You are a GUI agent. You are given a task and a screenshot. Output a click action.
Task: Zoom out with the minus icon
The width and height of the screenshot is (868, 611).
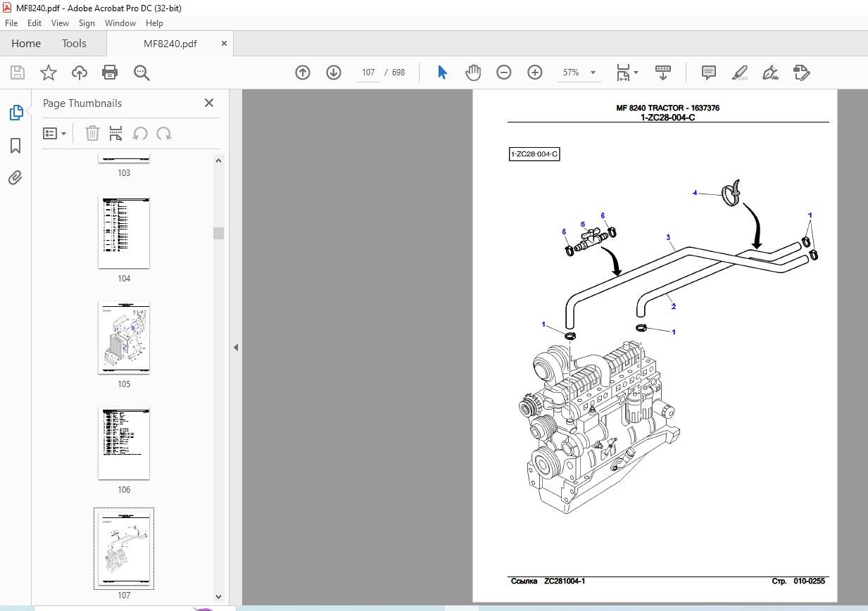[x=503, y=73]
